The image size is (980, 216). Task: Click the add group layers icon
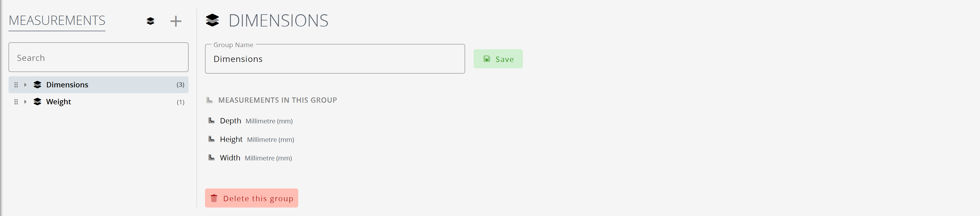click(150, 21)
